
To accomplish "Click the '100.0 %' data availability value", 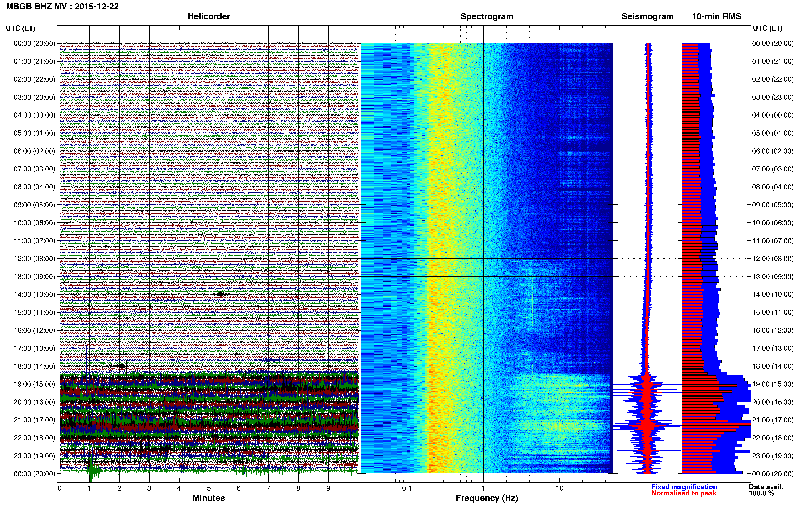I will pyautogui.click(x=762, y=493).
